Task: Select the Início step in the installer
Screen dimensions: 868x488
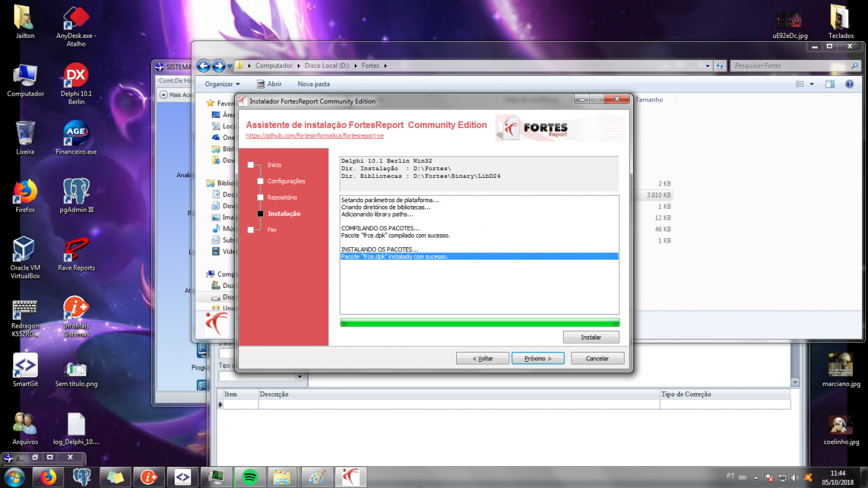Action: [274, 165]
